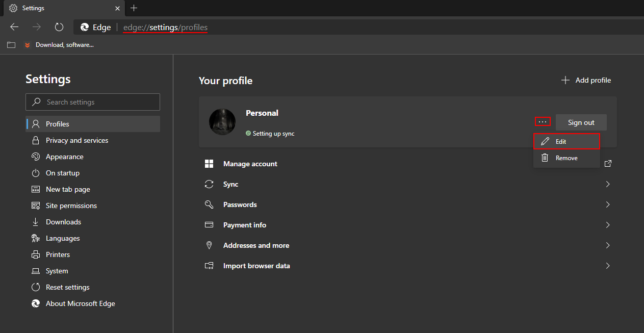Click the System laptop icon
644x333 pixels.
click(36, 271)
